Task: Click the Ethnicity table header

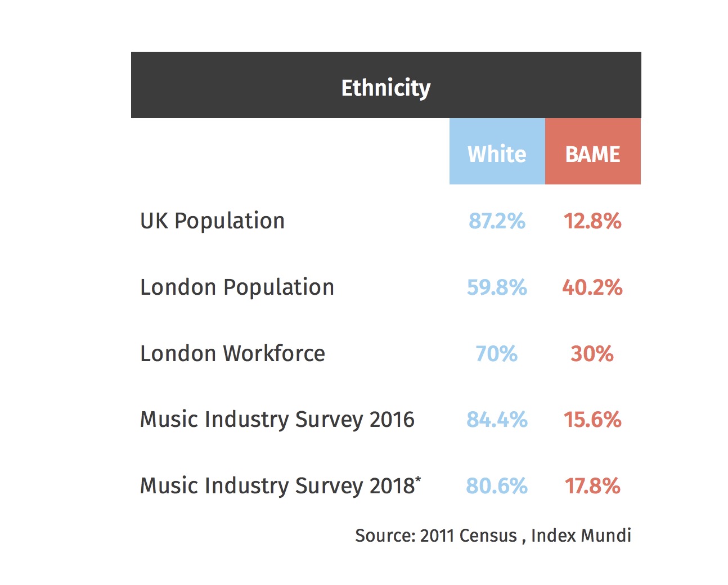Action: (386, 87)
